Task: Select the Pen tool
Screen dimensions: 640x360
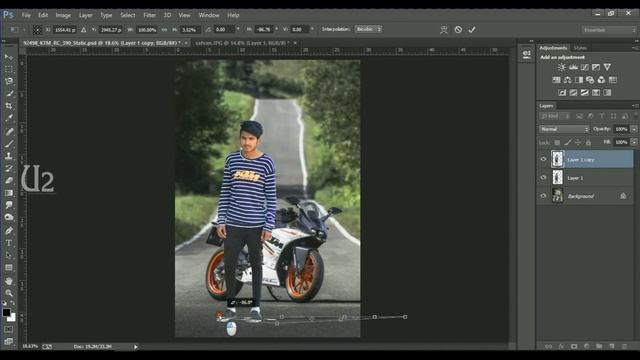Action: pos(9,231)
